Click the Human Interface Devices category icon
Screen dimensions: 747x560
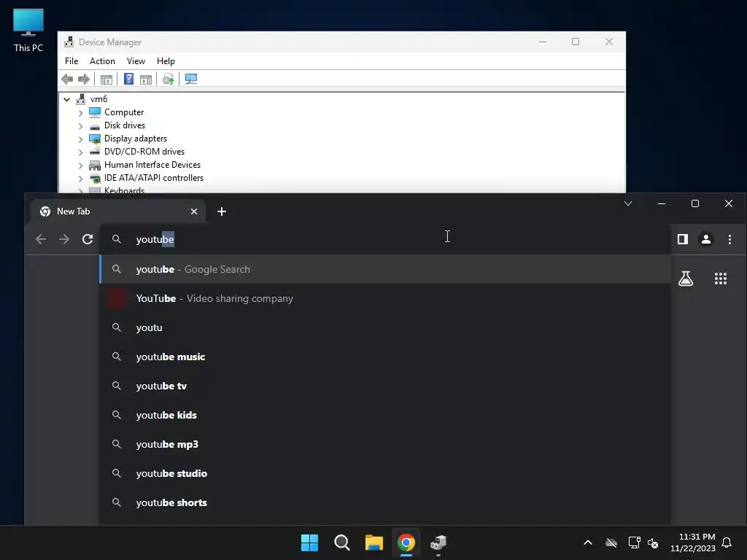click(x=95, y=165)
